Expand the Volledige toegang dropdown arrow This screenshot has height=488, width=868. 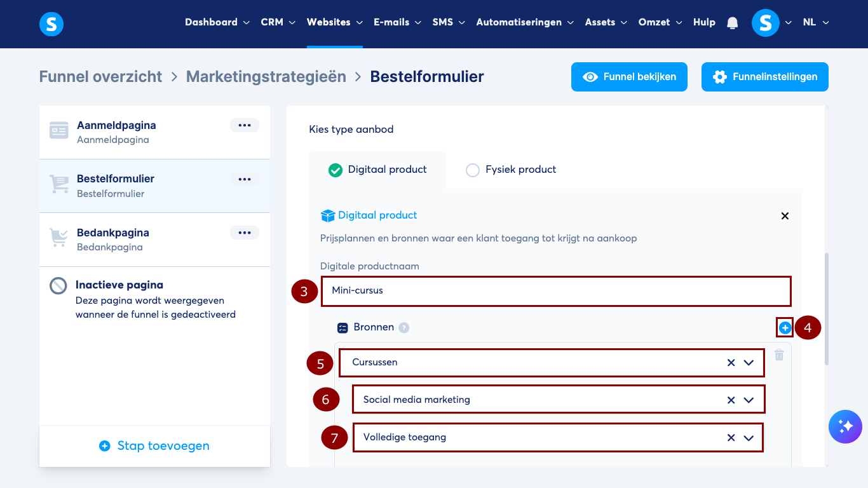point(749,438)
